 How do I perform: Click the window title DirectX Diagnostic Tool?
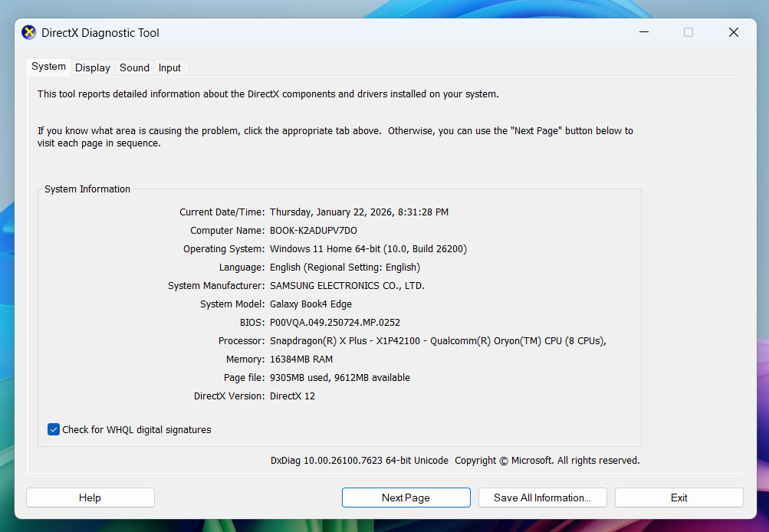tap(100, 33)
